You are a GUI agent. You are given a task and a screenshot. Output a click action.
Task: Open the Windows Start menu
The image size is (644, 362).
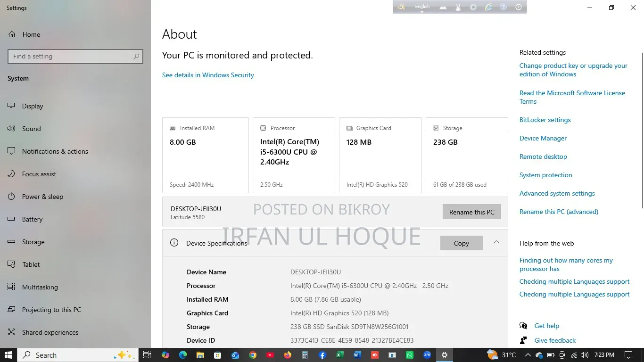tap(8, 355)
